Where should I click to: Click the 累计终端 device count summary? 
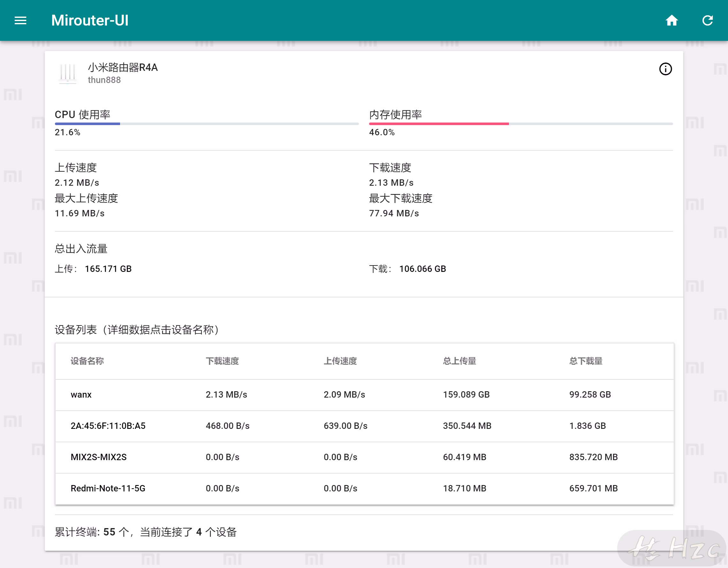(146, 532)
